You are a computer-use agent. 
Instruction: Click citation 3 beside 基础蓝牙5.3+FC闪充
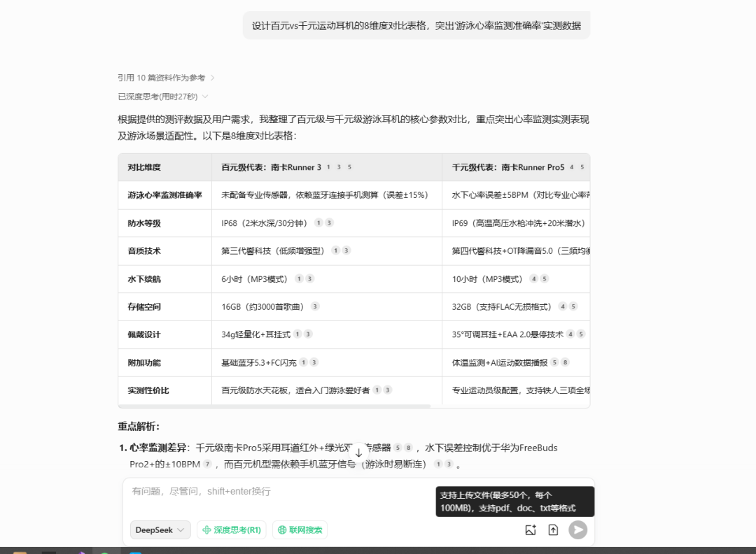pyautogui.click(x=314, y=362)
